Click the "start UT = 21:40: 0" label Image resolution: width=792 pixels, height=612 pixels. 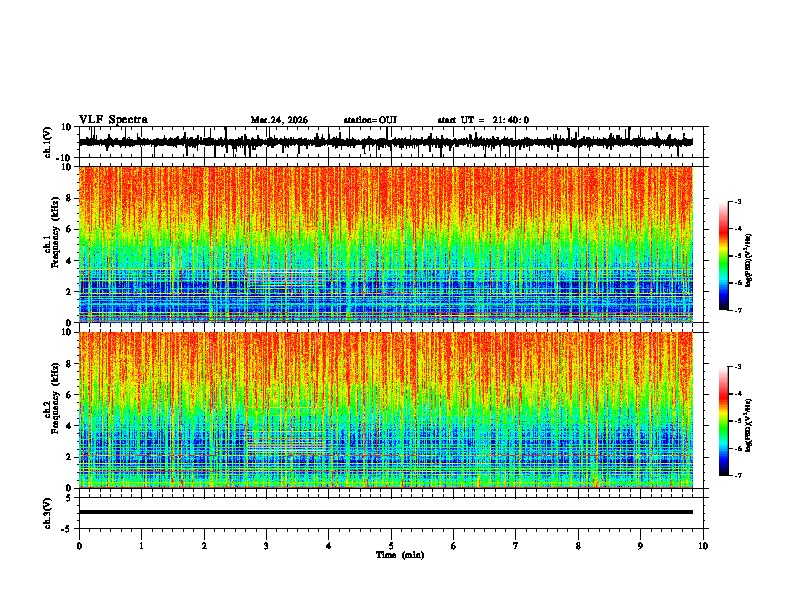coord(483,120)
